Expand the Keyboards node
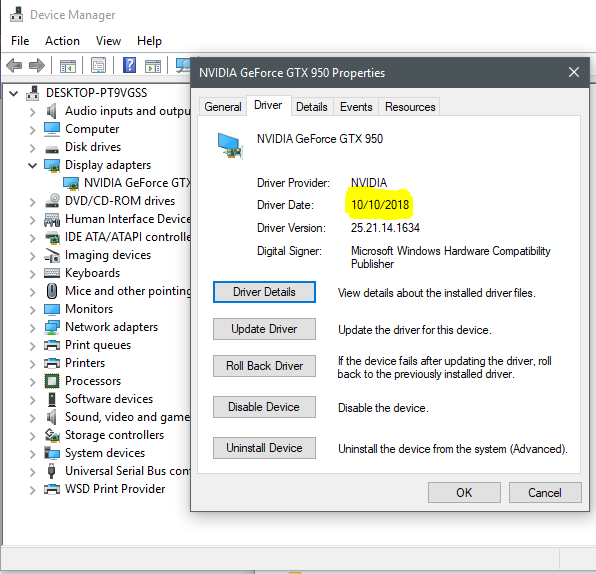The image size is (596, 574). pos(33,274)
